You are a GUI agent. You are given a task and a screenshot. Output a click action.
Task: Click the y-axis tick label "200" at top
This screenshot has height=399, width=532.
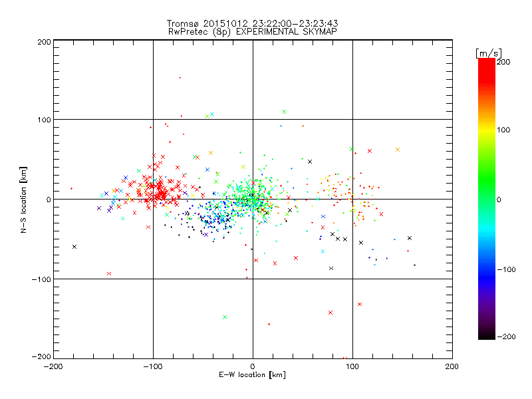(44, 42)
